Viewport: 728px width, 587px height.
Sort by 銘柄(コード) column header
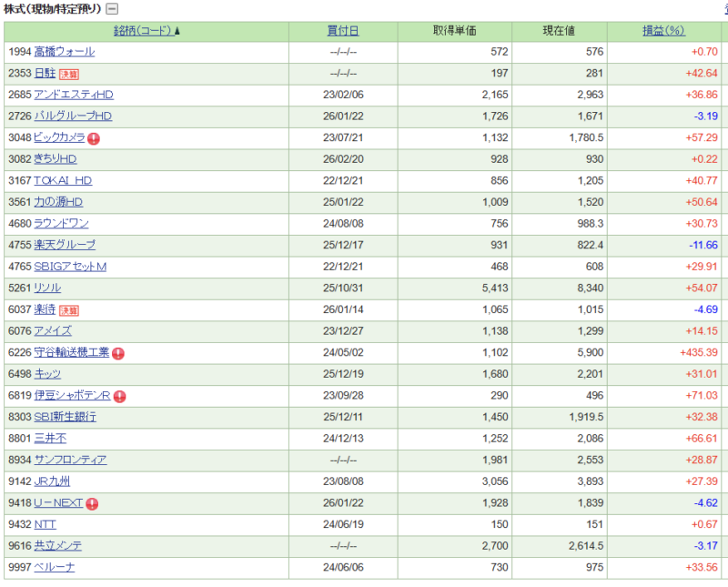142,31
